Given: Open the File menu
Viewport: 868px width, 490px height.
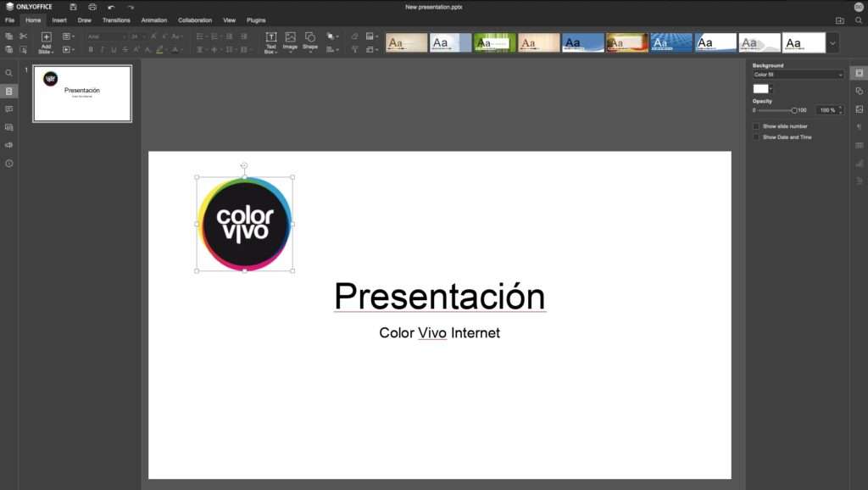Looking at the screenshot, I should tap(10, 20).
